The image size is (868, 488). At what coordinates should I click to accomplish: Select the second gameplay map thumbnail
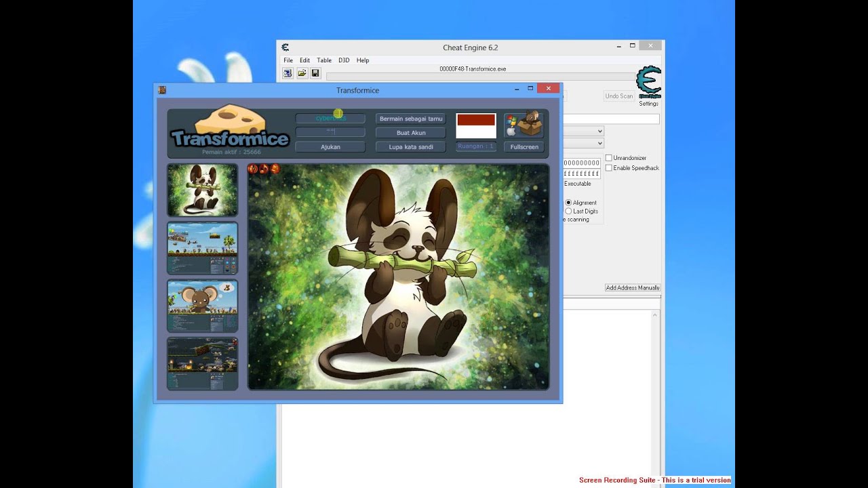pos(203,248)
